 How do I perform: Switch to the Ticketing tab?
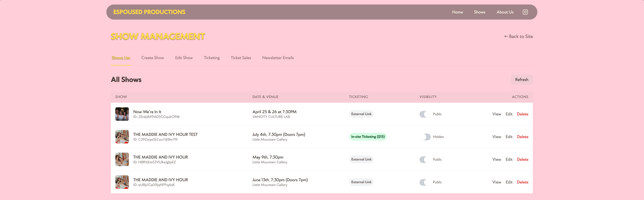tap(211, 58)
